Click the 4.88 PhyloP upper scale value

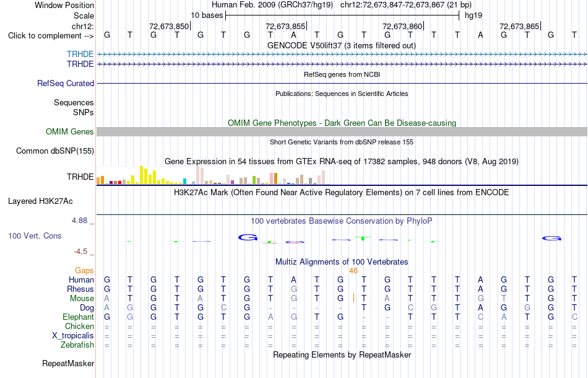coord(79,221)
